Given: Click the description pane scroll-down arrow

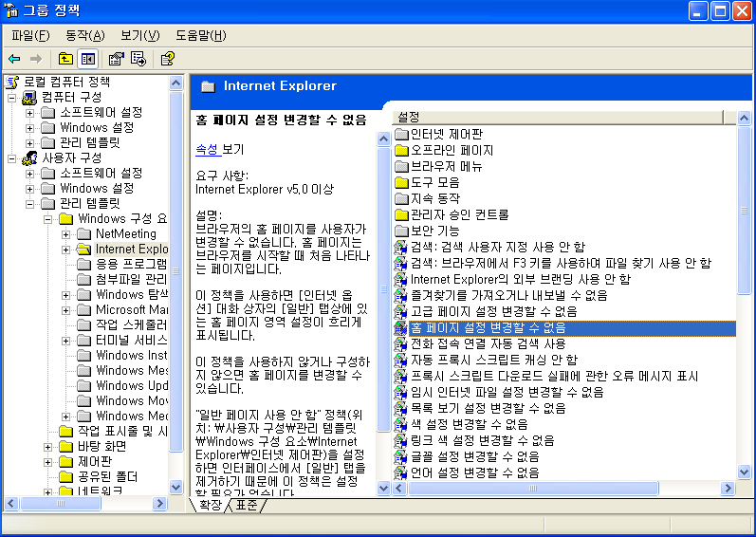Looking at the screenshot, I should click(x=384, y=489).
